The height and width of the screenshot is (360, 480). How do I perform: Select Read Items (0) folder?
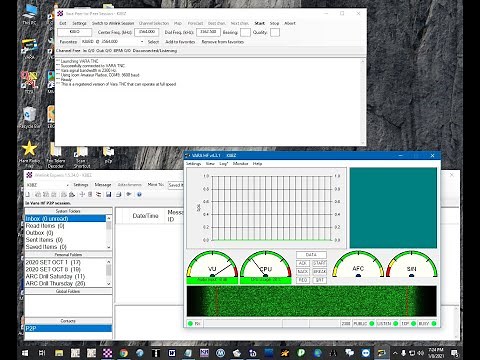coord(65,226)
